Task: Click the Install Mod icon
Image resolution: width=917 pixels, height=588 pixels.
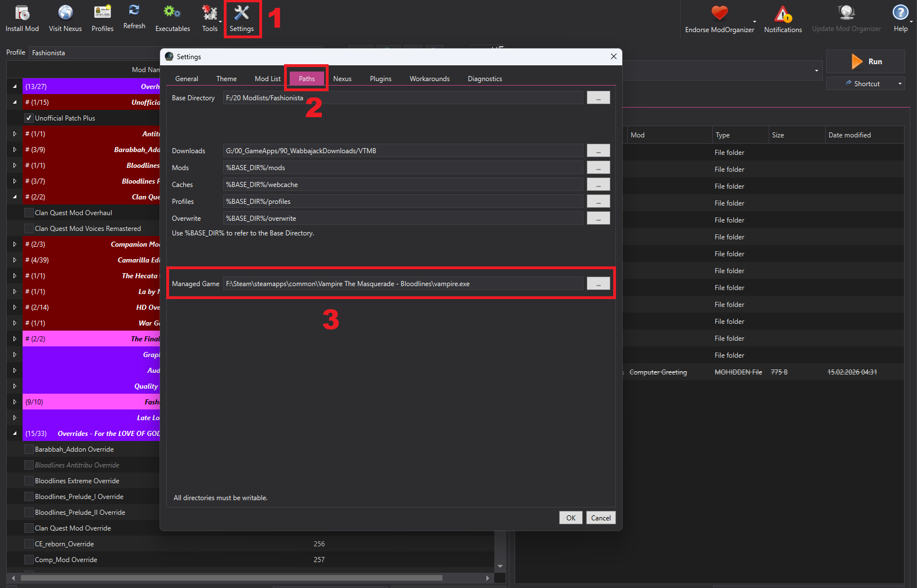Action: 22,13
